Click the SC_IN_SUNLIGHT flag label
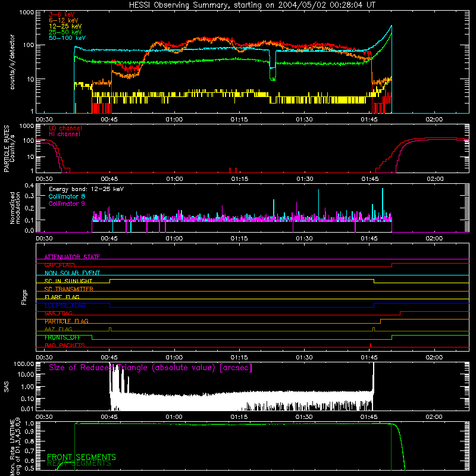 click(68, 281)
